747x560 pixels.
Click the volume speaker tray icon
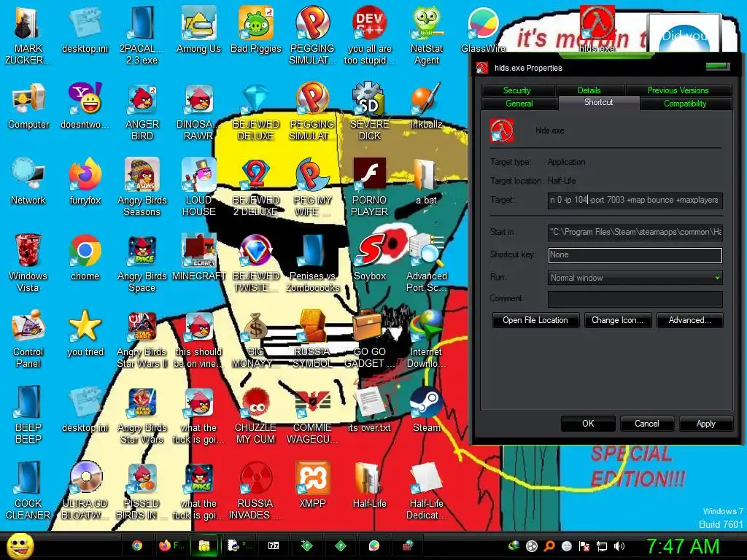(x=619, y=546)
